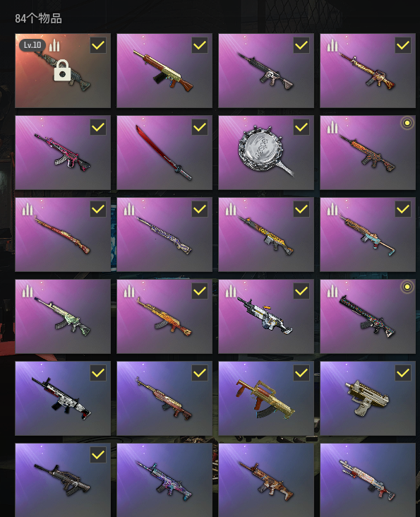Screen dimensions: 420x517
Task: Uncheck the gold-and-wood rifle skin checkbox
Action: (x=200, y=45)
